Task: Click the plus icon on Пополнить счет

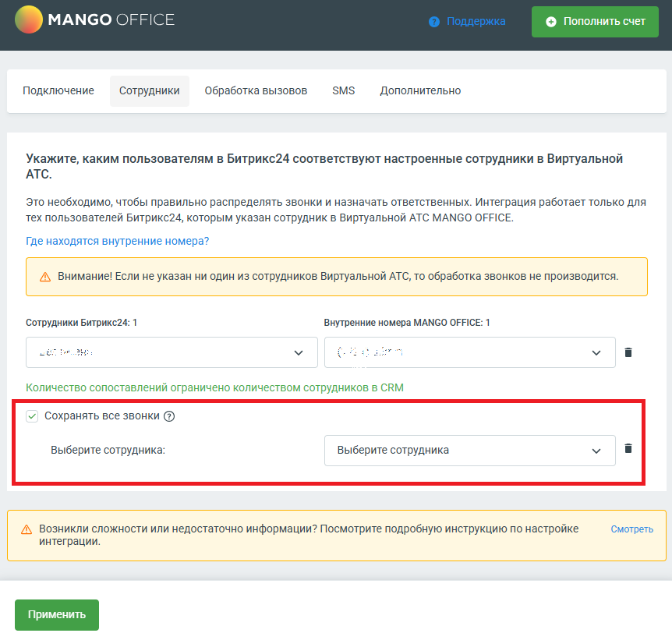Action: (550, 22)
